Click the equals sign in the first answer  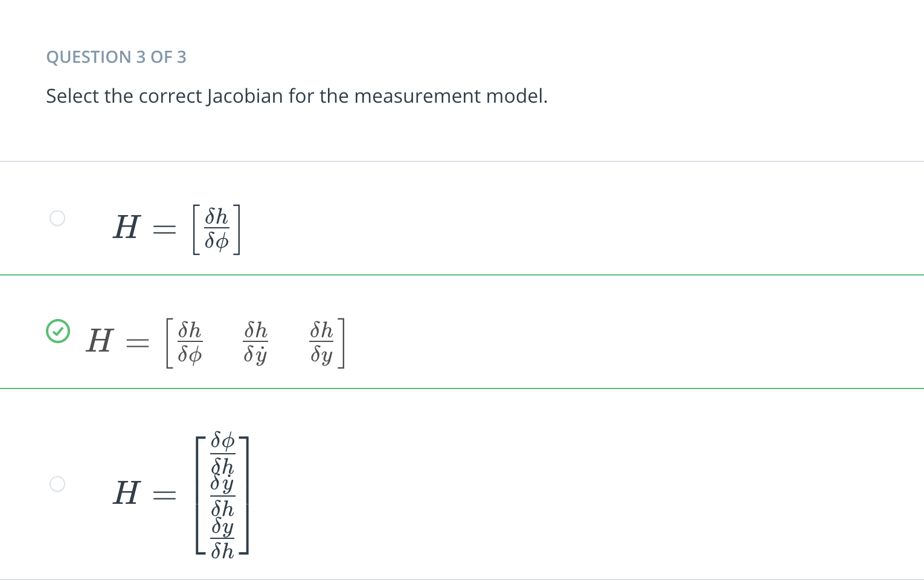(164, 230)
